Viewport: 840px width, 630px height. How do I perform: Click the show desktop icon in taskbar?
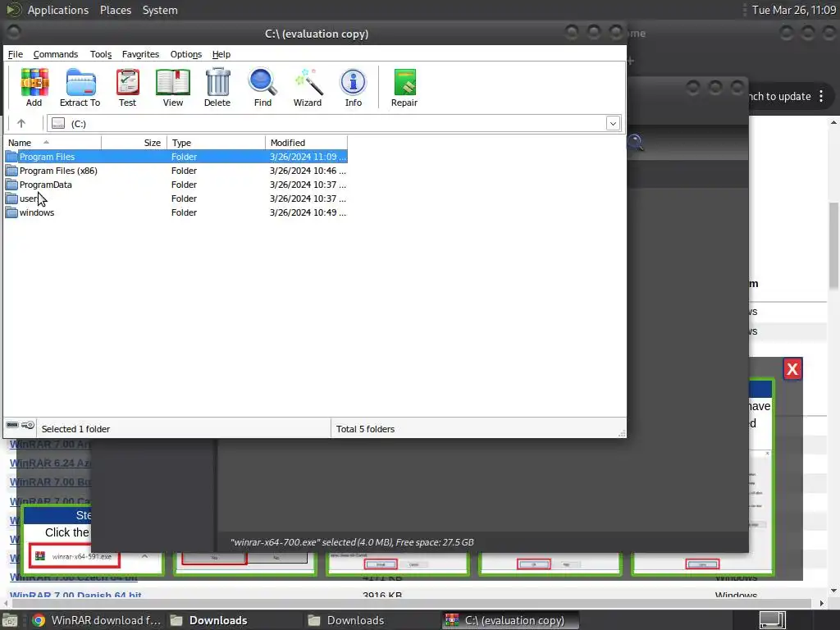point(10,620)
